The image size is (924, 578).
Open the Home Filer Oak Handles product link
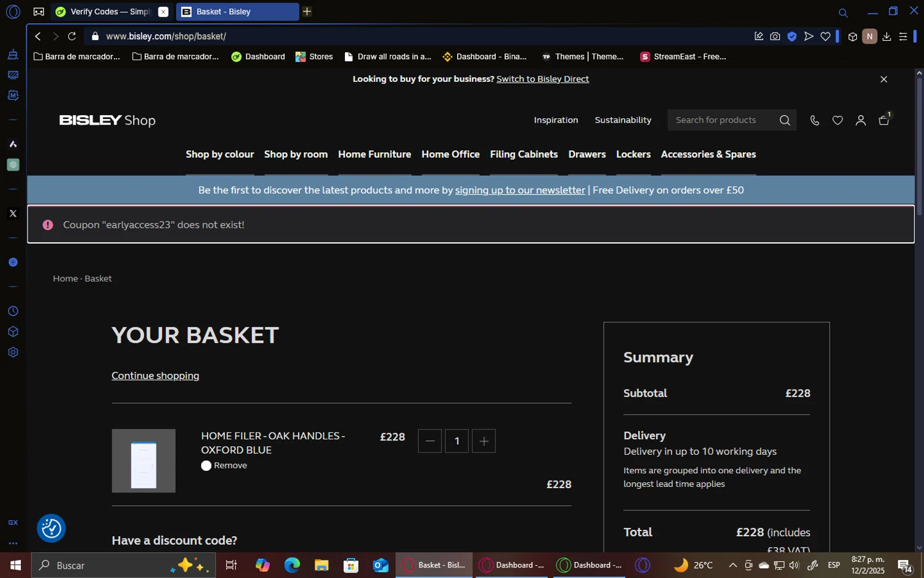point(273,443)
